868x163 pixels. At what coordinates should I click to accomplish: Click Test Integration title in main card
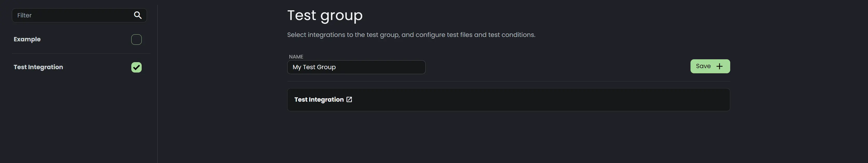coord(319,100)
